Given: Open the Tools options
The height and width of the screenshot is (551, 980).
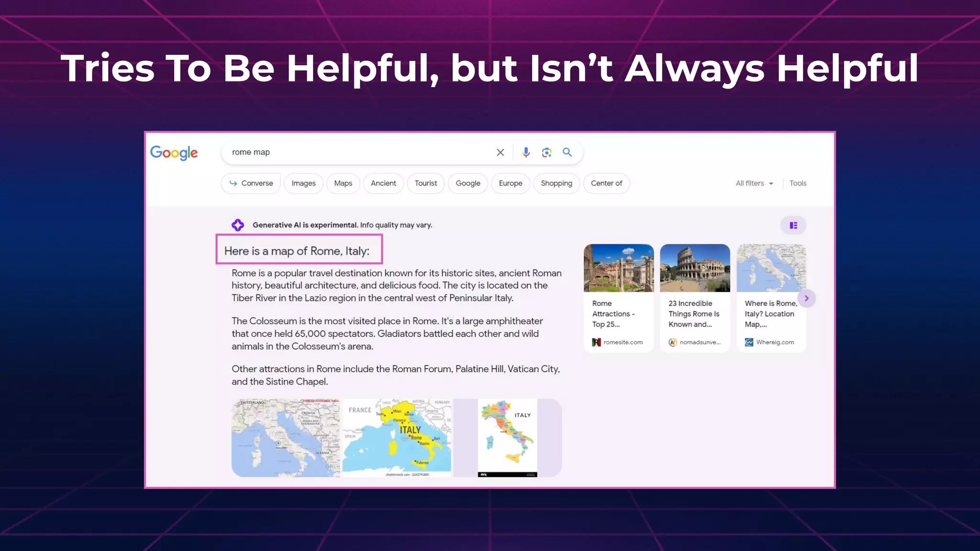Looking at the screenshot, I should tap(798, 184).
